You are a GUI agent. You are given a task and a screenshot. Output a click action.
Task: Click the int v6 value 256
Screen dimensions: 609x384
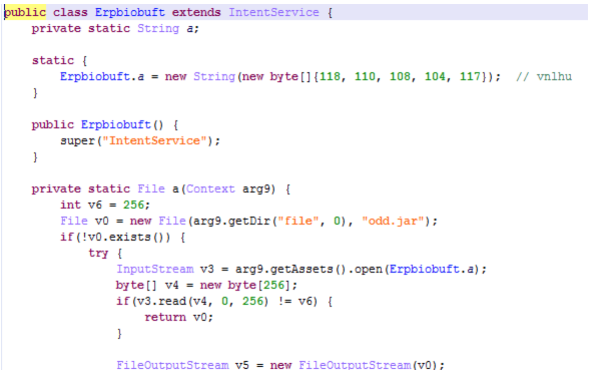pos(133,205)
